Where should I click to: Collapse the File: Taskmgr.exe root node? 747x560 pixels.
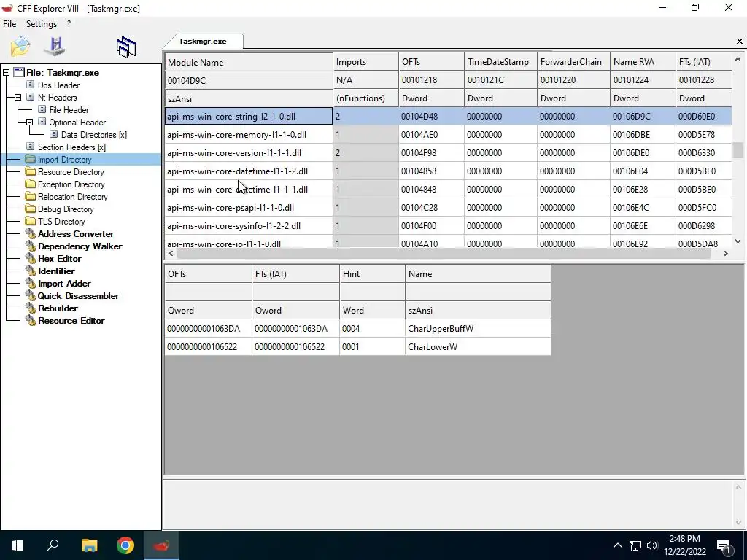click(6, 73)
